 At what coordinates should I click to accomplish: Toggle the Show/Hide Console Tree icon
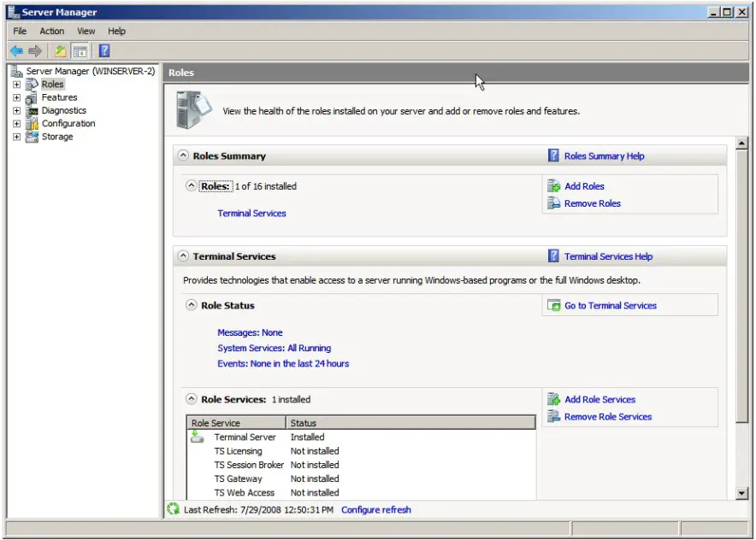(x=80, y=51)
